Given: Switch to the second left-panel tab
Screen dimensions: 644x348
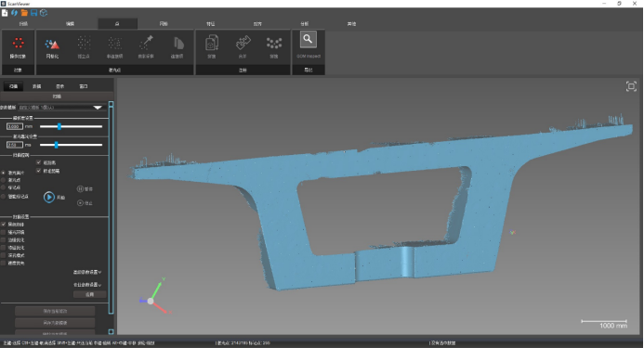Looking at the screenshot, I should (36, 86).
